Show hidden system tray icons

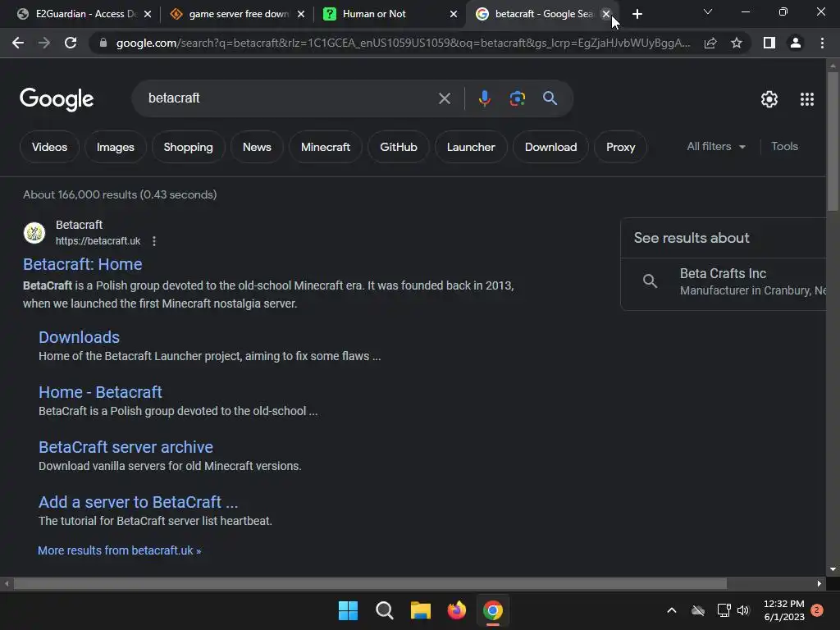[x=671, y=610]
